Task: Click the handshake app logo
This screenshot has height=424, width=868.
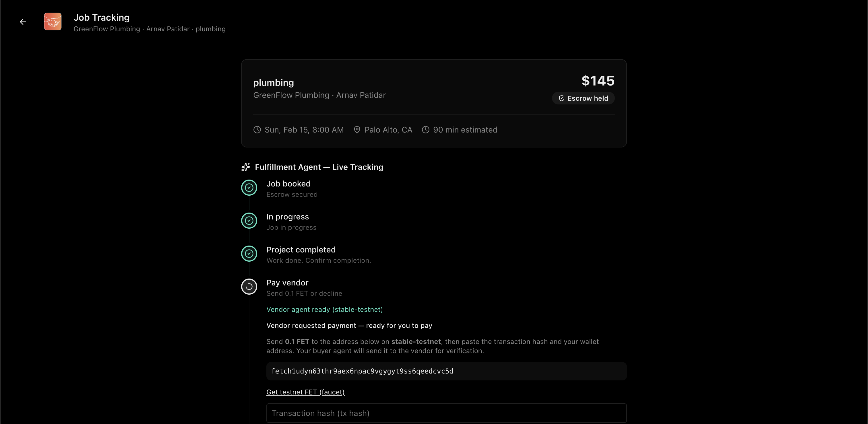Action: coord(53,22)
